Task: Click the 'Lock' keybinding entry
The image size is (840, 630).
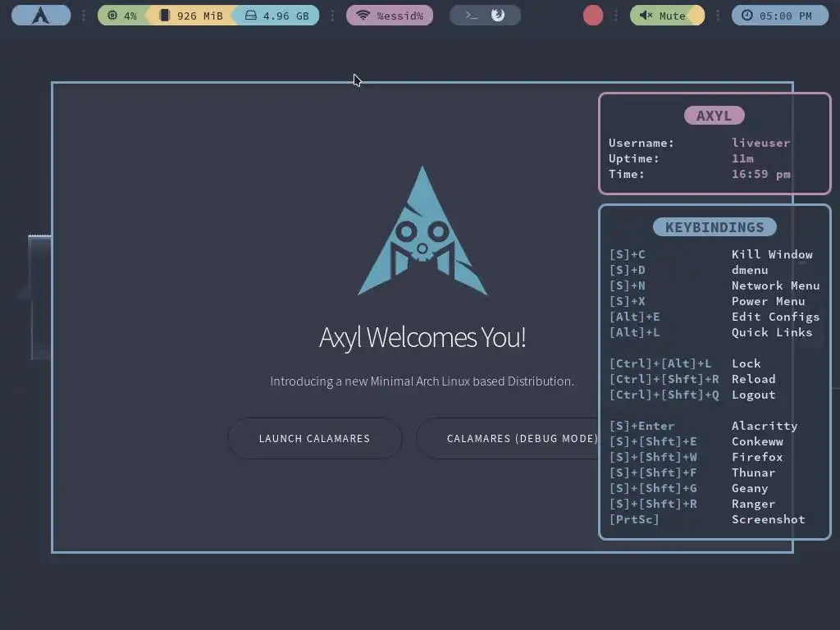Action: click(746, 363)
